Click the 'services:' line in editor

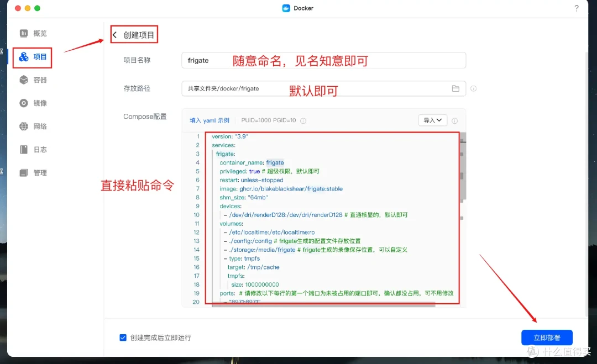223,145
